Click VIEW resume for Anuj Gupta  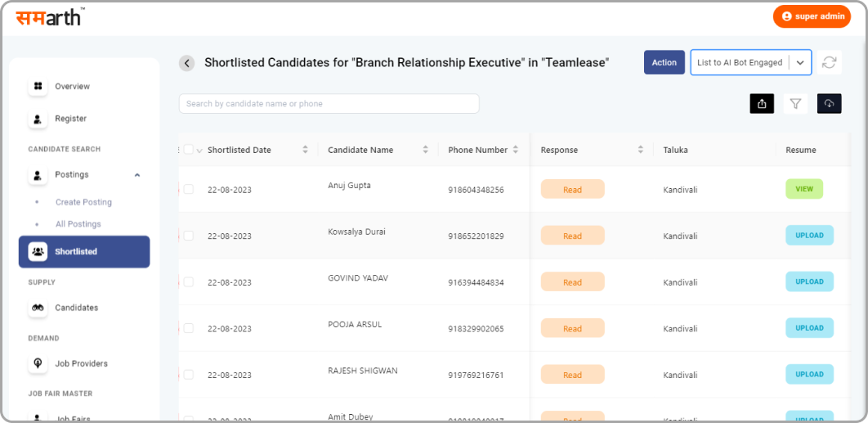pyautogui.click(x=804, y=189)
